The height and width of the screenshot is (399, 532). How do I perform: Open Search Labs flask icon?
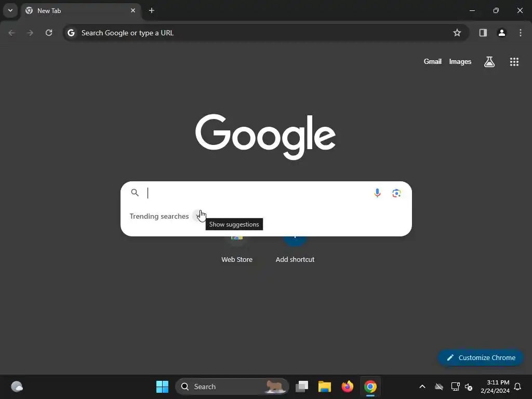489,62
